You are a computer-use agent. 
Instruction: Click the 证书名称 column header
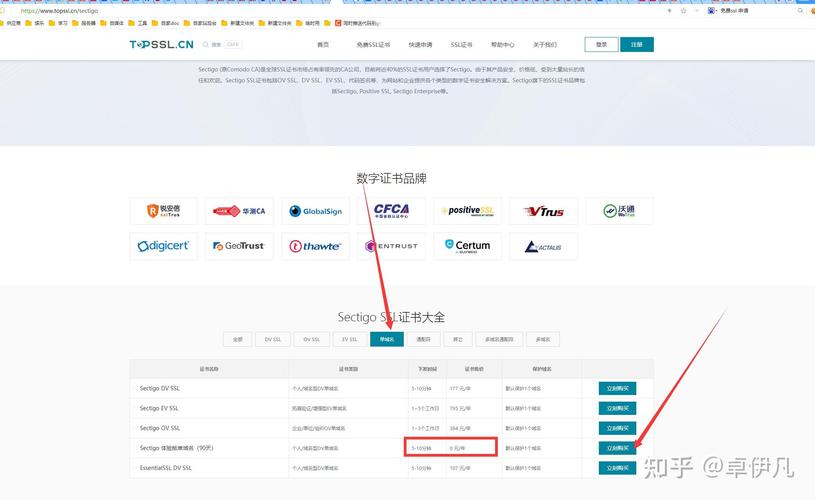(209, 369)
